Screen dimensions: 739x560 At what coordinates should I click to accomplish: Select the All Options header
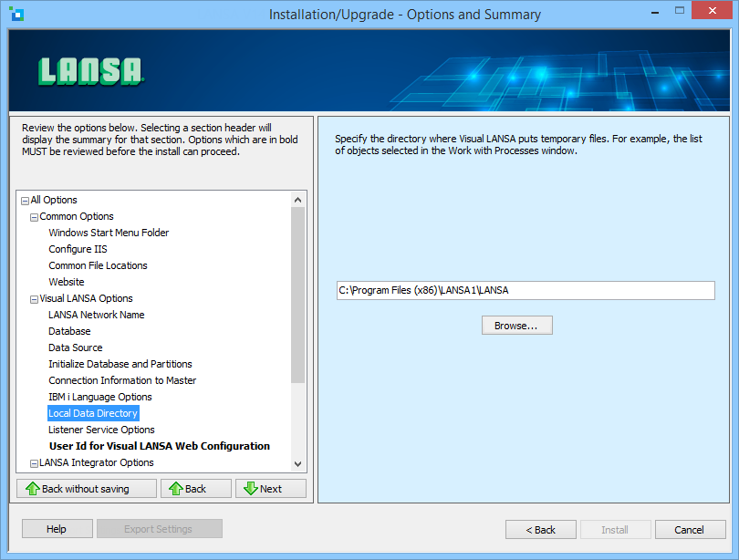[x=54, y=200]
